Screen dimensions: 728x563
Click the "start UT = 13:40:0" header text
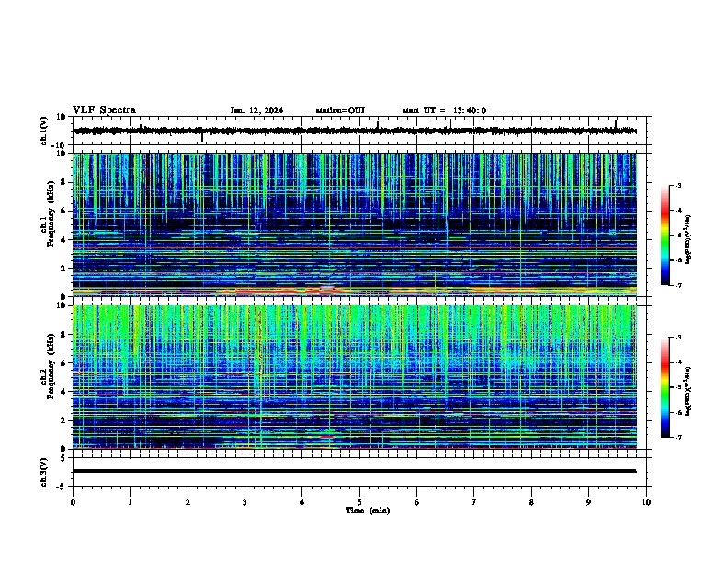point(444,110)
